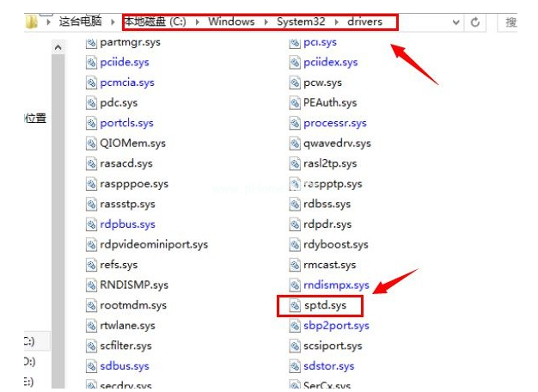Click the qwavedrv.sys file icon
The image size is (538, 392).
click(x=295, y=144)
